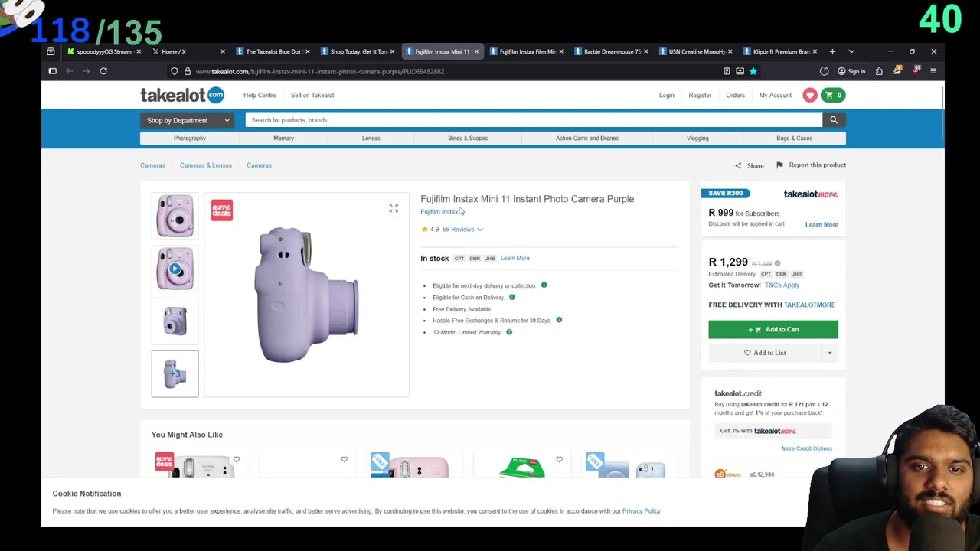Click the browser extensions icon

879,71
